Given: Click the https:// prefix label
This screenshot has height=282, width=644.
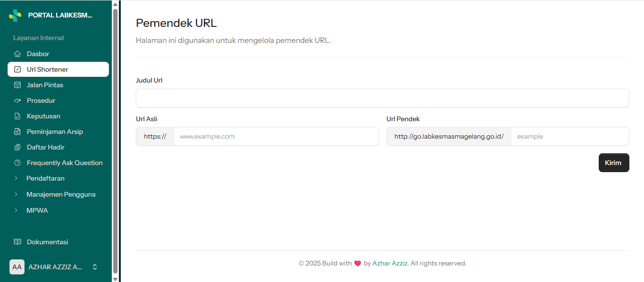Looking at the screenshot, I should tap(155, 136).
